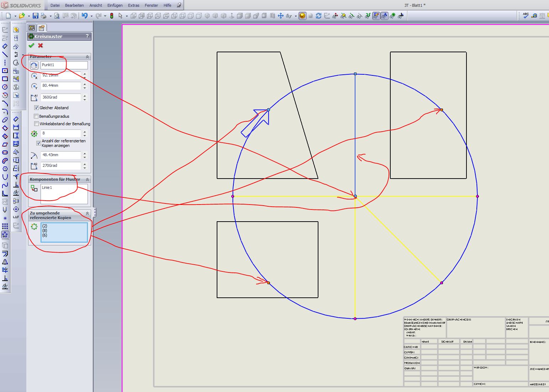The width and height of the screenshot is (549, 392).
Task: Select the circular sketch pattern tool icon
Action: pyautogui.click(x=5, y=234)
